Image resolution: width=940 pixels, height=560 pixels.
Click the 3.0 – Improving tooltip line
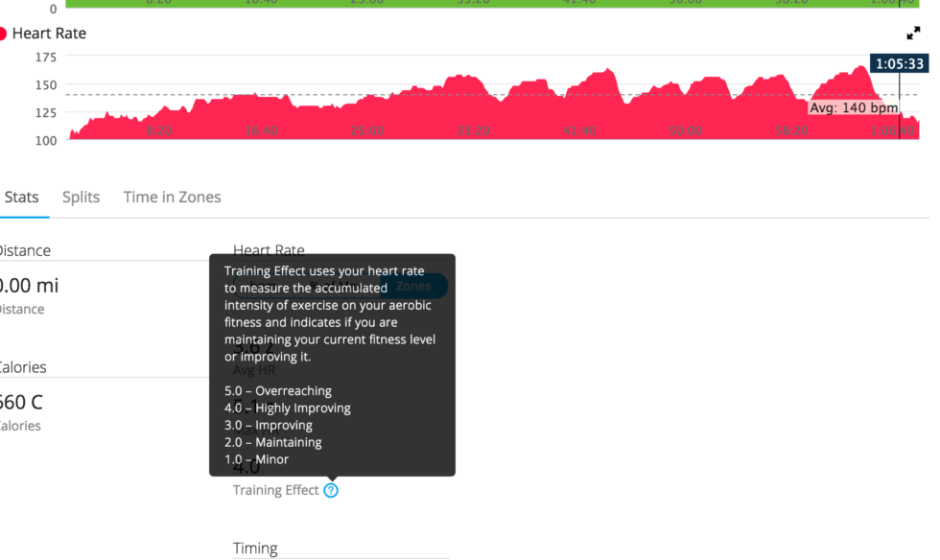tap(269, 425)
